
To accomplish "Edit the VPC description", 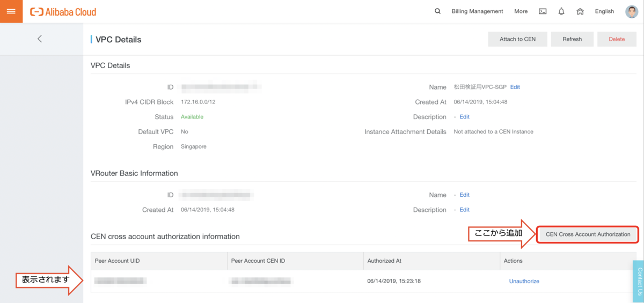I will 464,117.
